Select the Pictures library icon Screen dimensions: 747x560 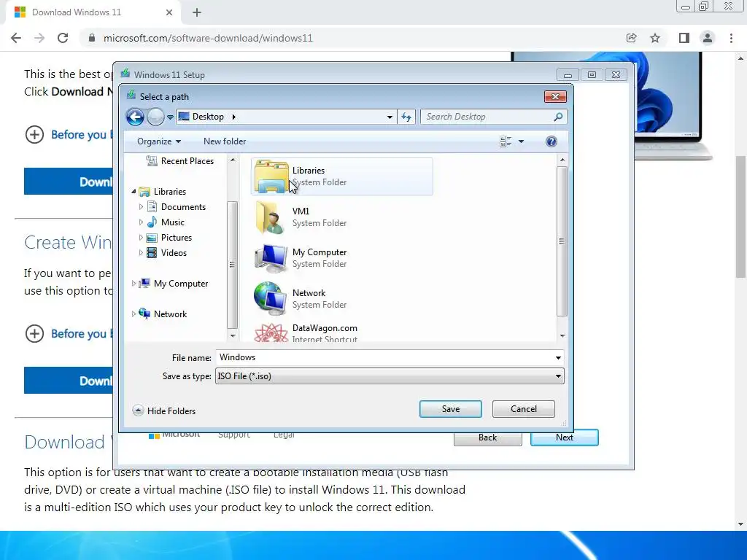[152, 238]
